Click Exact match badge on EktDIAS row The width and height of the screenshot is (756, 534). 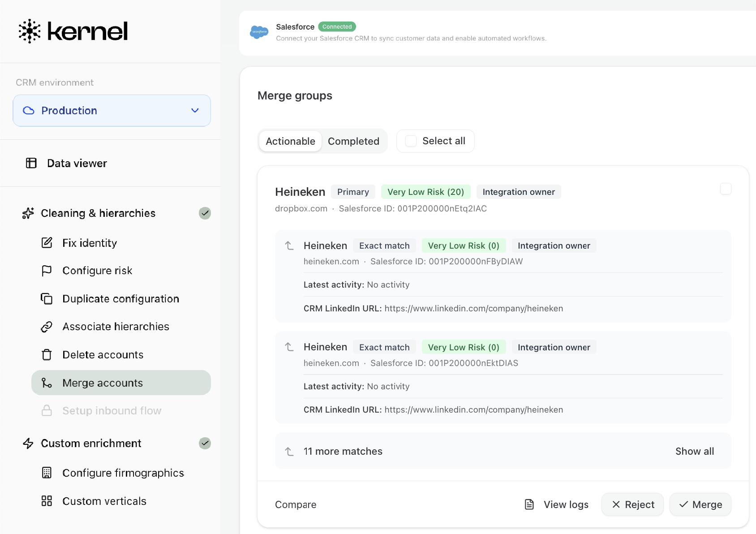385,347
